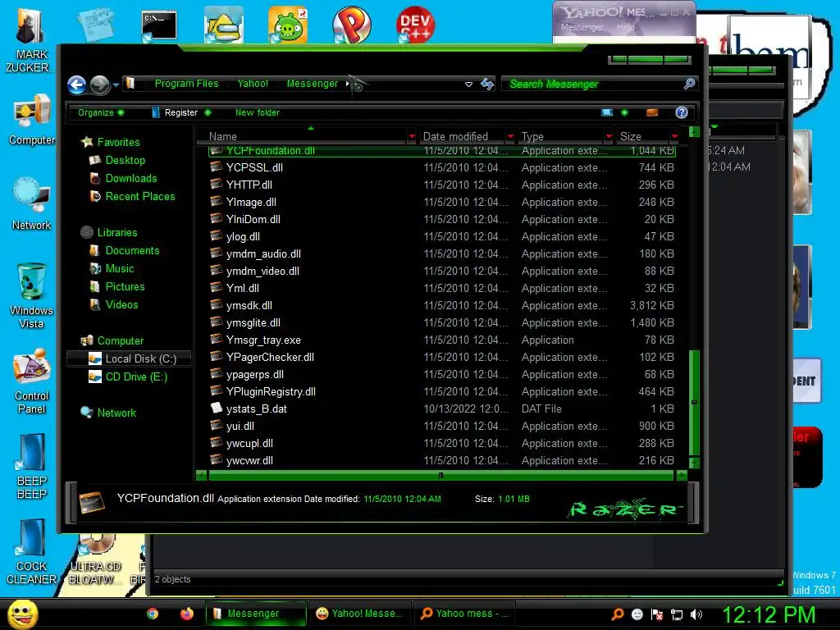Open the Angry Birds pig desktop icon
This screenshot has width=840, height=630.
point(288,25)
